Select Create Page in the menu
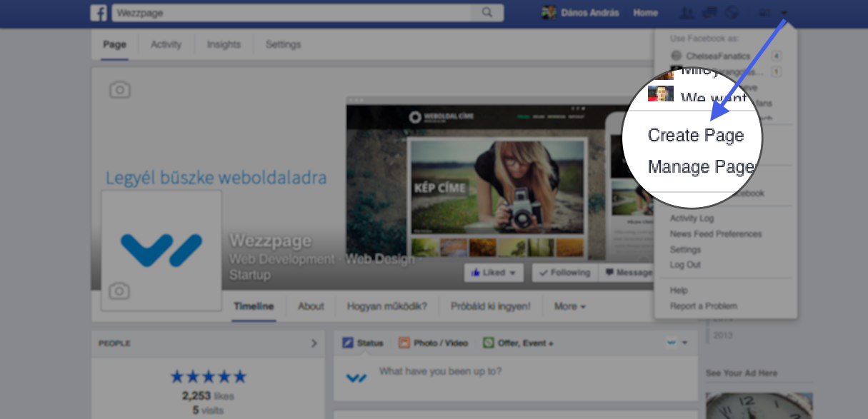Screen dimensions: 868x419 (695, 136)
